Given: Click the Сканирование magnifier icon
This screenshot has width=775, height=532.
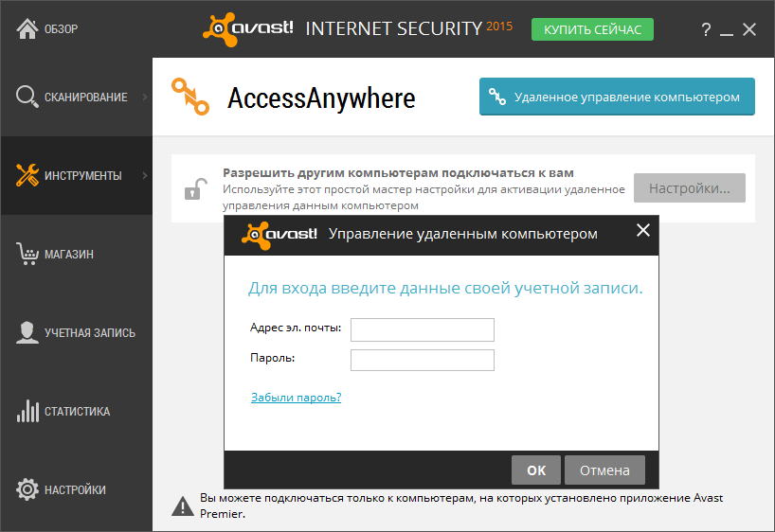Looking at the screenshot, I should pyautogui.click(x=27, y=97).
